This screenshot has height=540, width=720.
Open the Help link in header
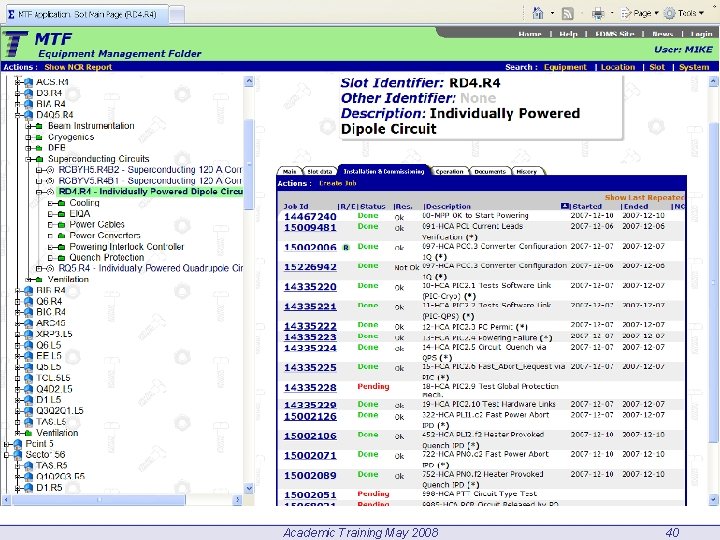[568, 34]
